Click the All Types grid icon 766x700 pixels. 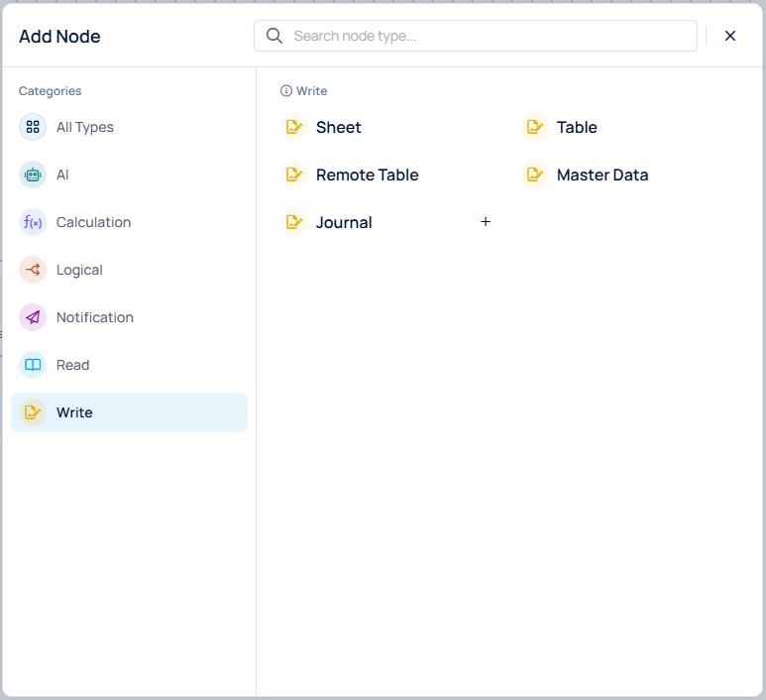(x=33, y=127)
